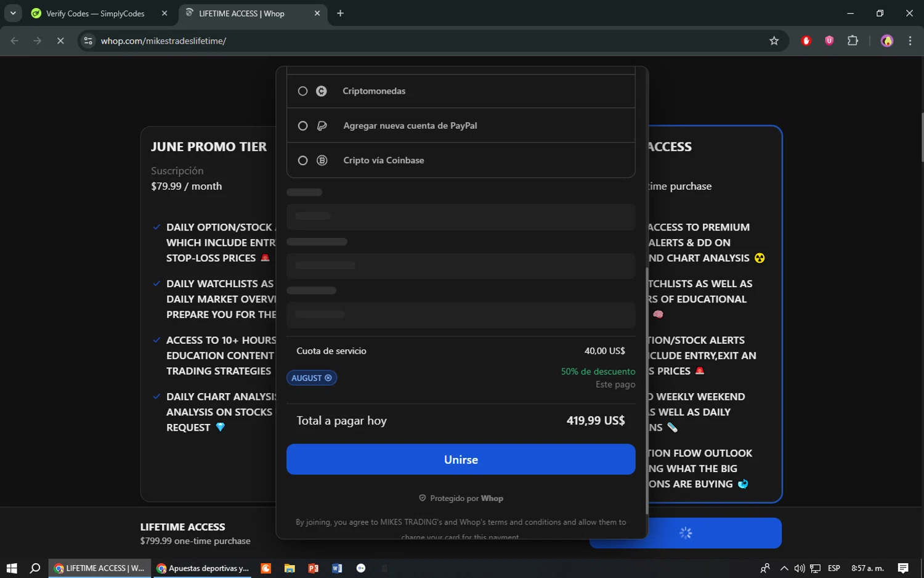Open the orange app in taskbar
The image size is (924, 578).
(x=265, y=568)
